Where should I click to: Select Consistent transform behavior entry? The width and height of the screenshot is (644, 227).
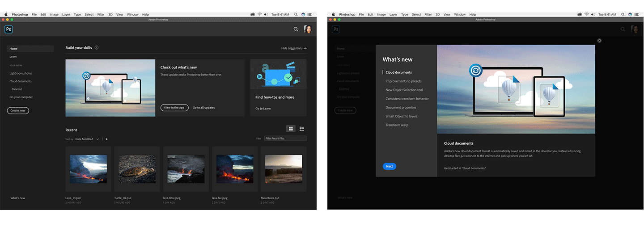tap(407, 99)
